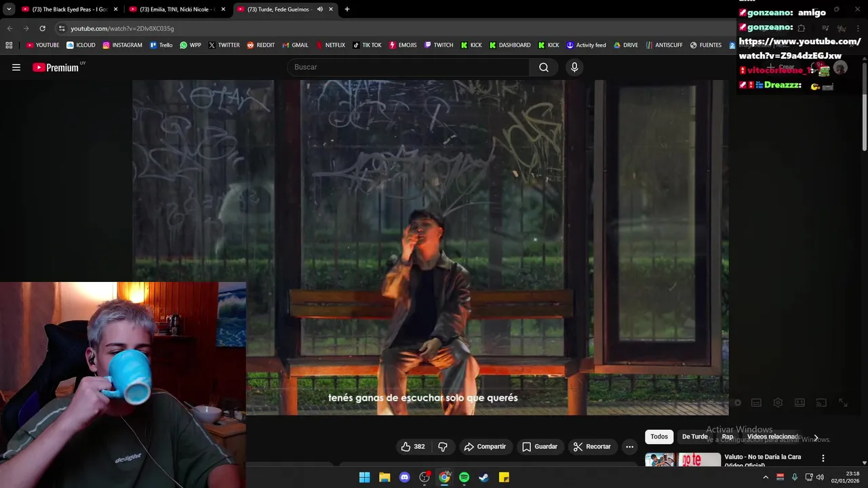Image resolution: width=868 pixels, height=488 pixels.
Task: Show hidden system tray icons
Action: coord(766,477)
